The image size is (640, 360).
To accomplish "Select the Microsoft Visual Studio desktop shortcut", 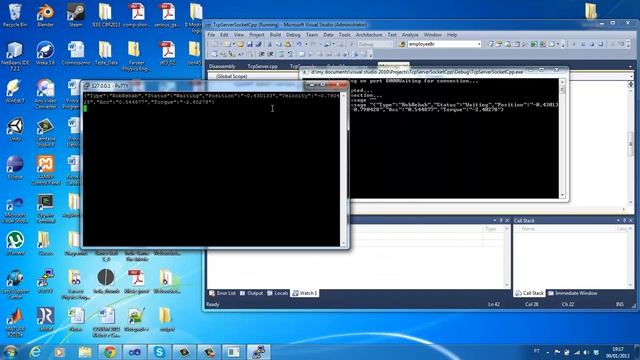I will 15,209.
